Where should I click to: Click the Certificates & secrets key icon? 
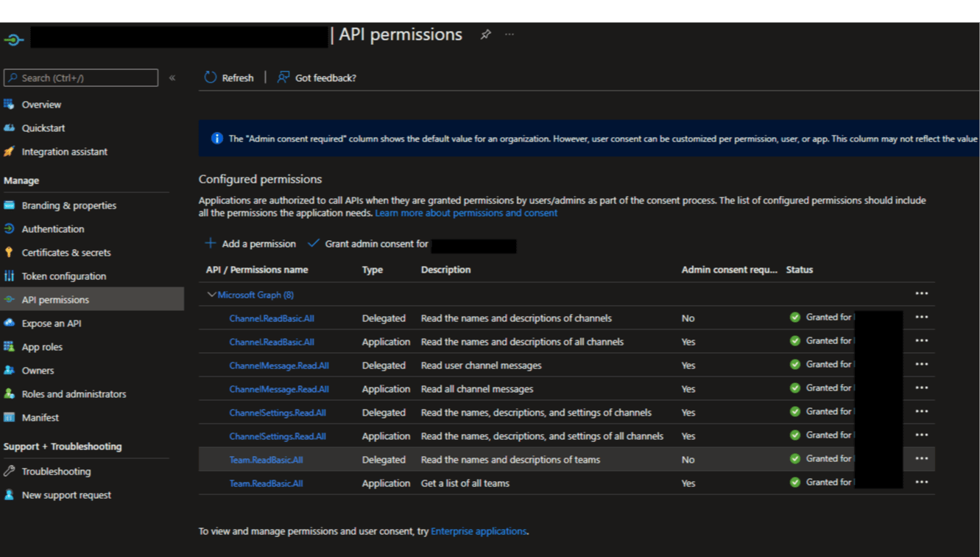[10, 252]
